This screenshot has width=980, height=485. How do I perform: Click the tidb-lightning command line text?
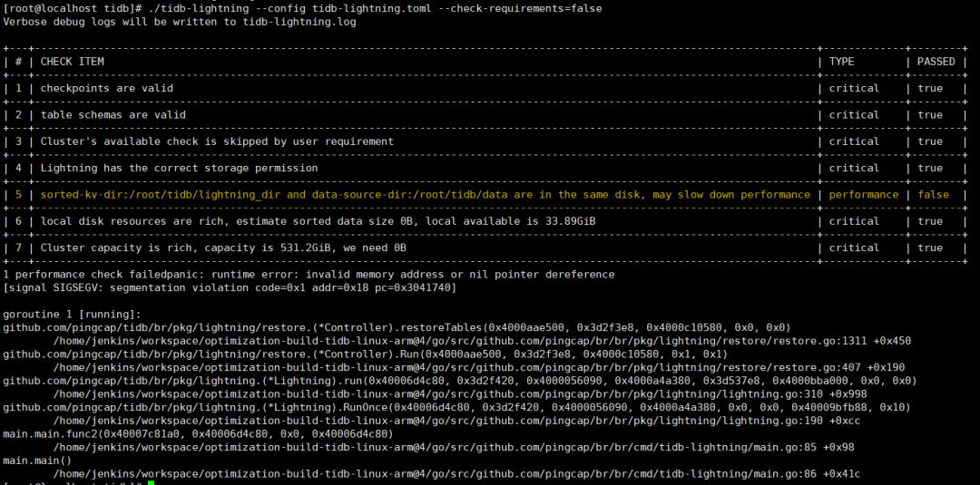coord(374,9)
